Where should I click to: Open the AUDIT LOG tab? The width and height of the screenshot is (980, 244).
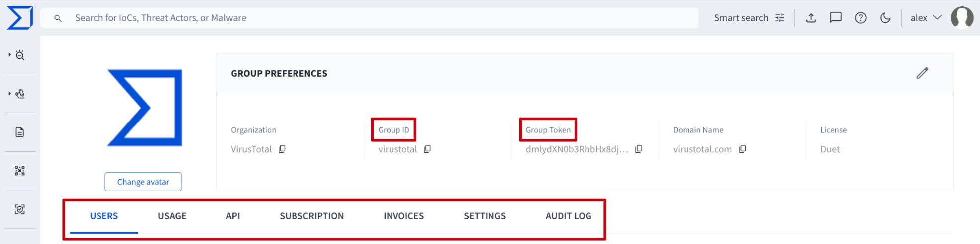tap(568, 216)
